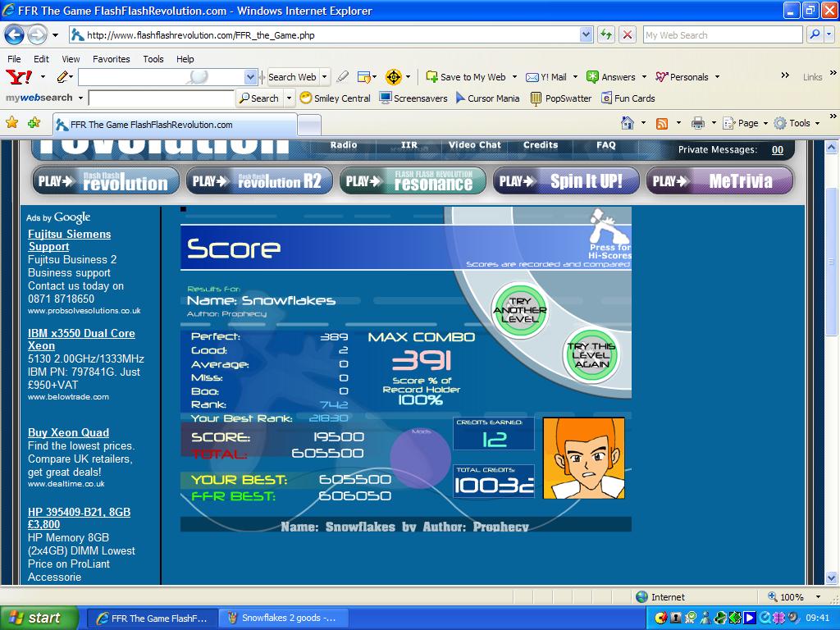Click Smiley Central toolbar item
This screenshot has width=840, height=630.
tap(336, 98)
